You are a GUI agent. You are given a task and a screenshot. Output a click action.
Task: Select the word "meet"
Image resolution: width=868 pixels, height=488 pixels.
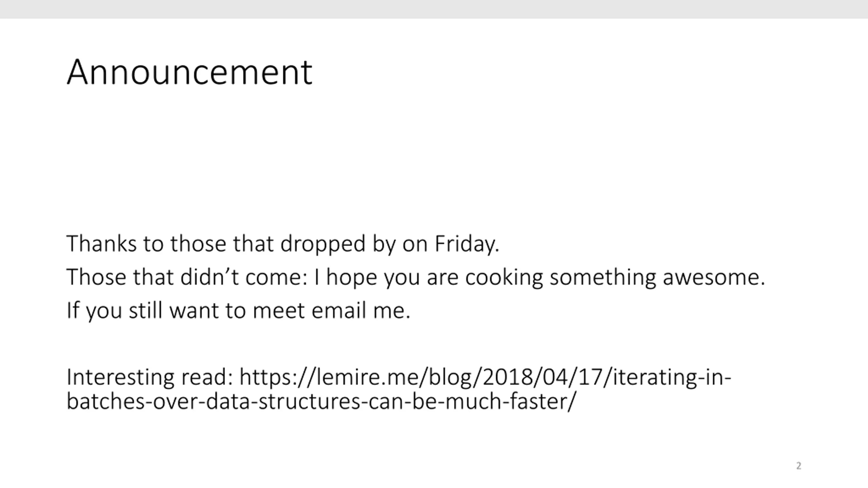[x=279, y=310]
